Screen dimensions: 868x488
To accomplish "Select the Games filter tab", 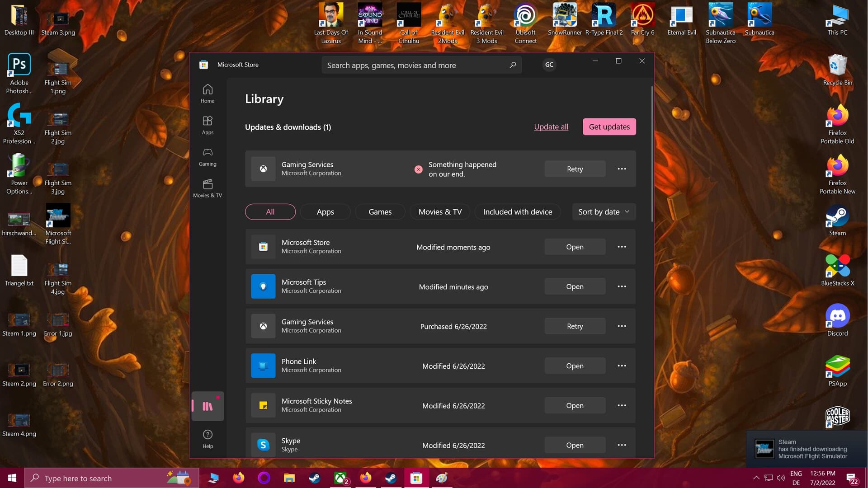I will pos(380,211).
